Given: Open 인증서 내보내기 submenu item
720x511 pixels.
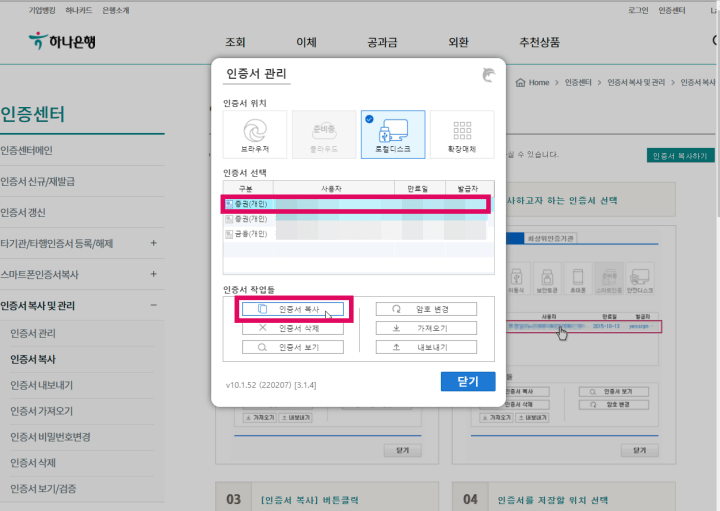Looking at the screenshot, I should (42, 385).
